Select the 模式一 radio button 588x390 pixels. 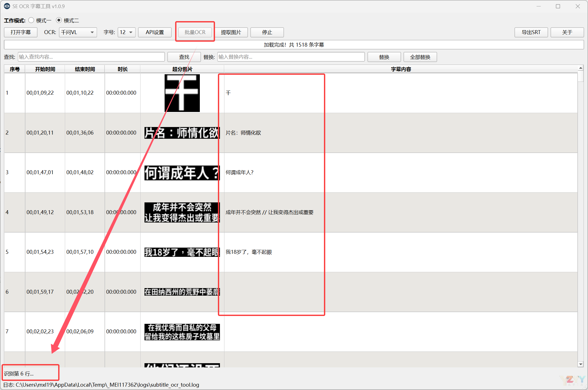(31, 20)
